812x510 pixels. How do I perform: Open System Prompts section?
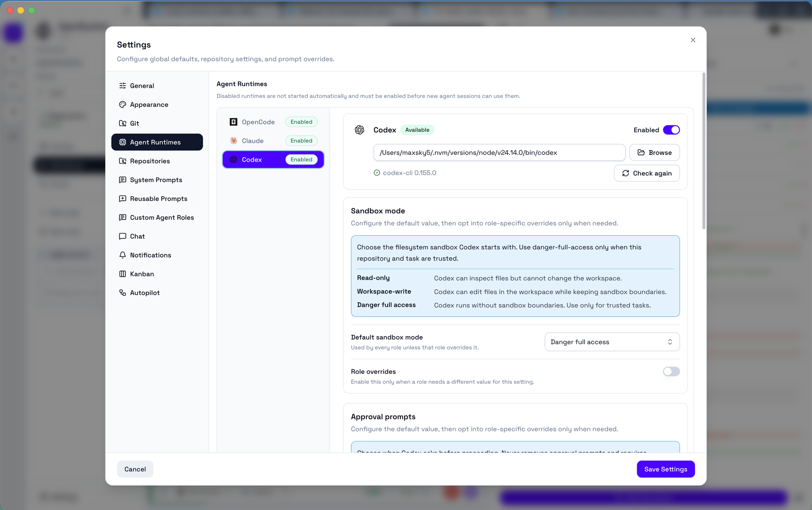(157, 180)
